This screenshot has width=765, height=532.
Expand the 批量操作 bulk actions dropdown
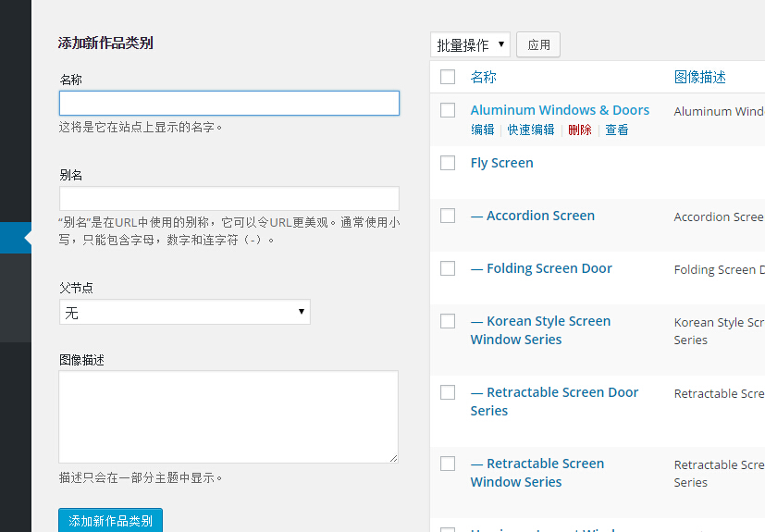point(470,44)
